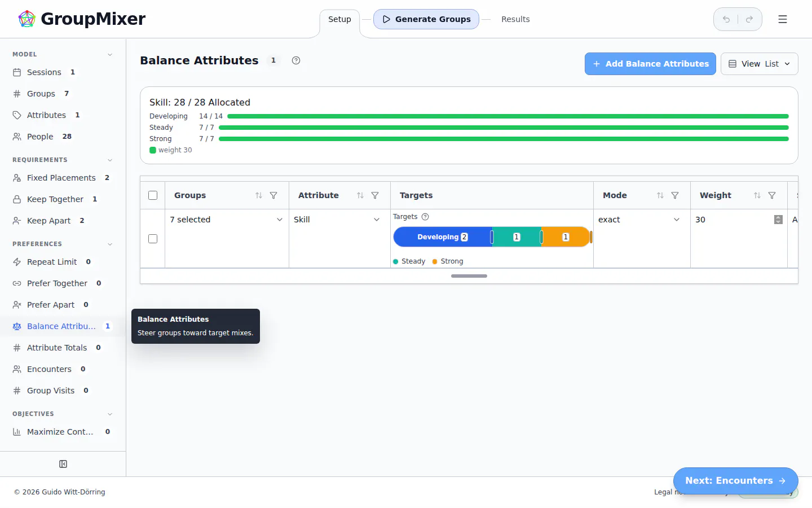Click the Targets help question icon
Image resolution: width=812 pixels, height=508 pixels.
425,217
